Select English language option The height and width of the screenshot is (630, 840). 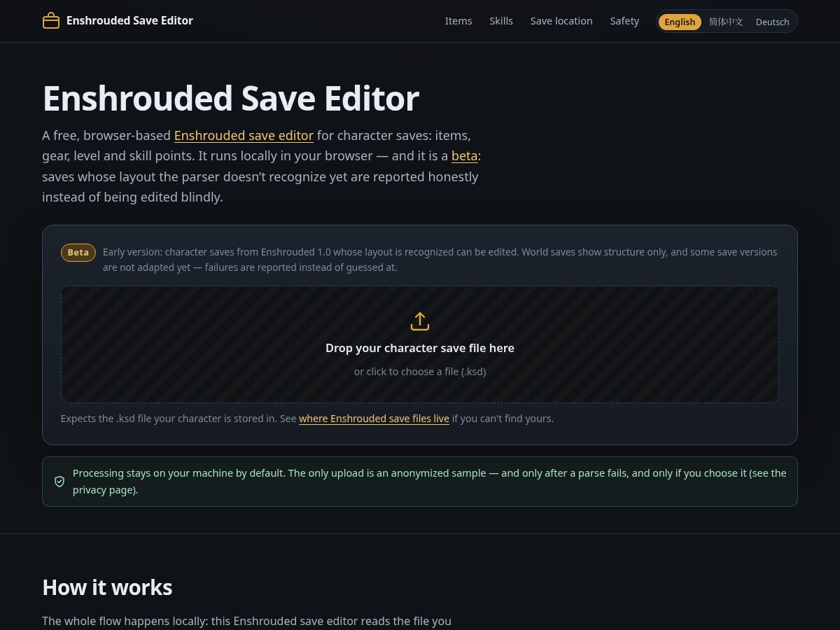click(x=680, y=22)
